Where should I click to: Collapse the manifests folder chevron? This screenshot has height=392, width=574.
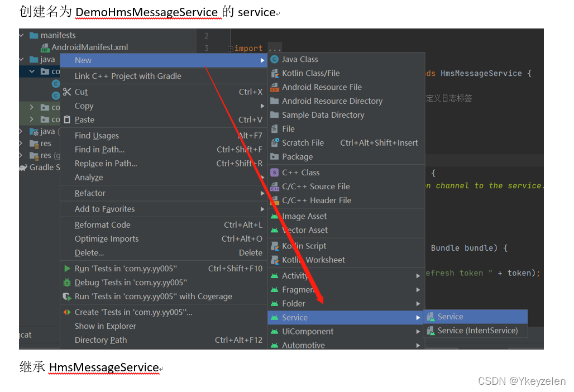(22, 35)
